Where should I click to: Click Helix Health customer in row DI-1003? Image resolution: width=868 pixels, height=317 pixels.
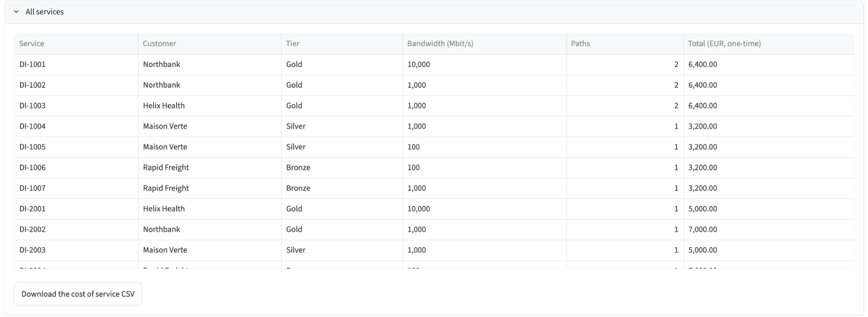[x=210, y=105]
